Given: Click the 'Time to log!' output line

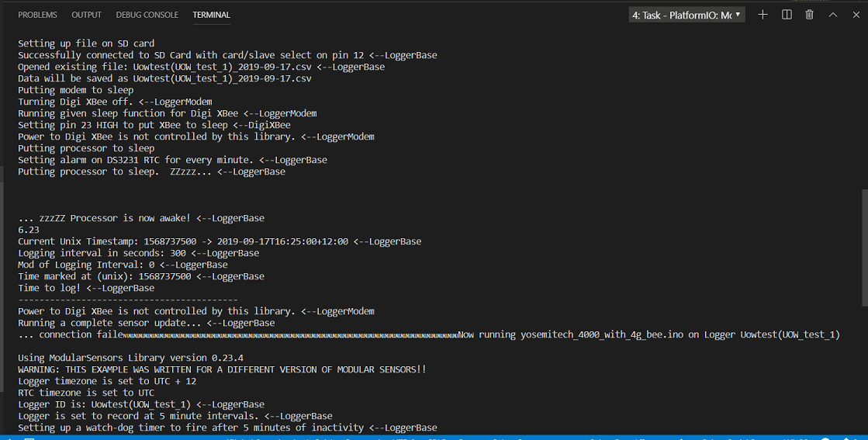Looking at the screenshot, I should pyautogui.click(x=86, y=288).
